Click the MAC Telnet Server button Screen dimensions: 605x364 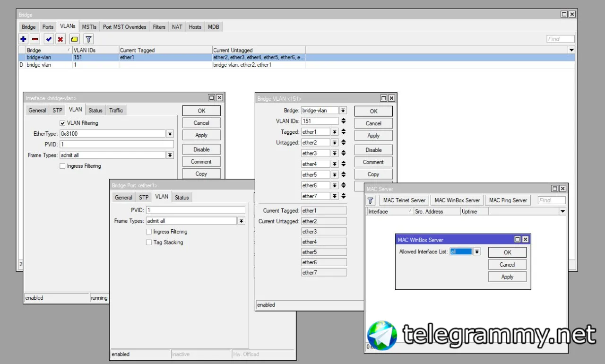click(404, 200)
